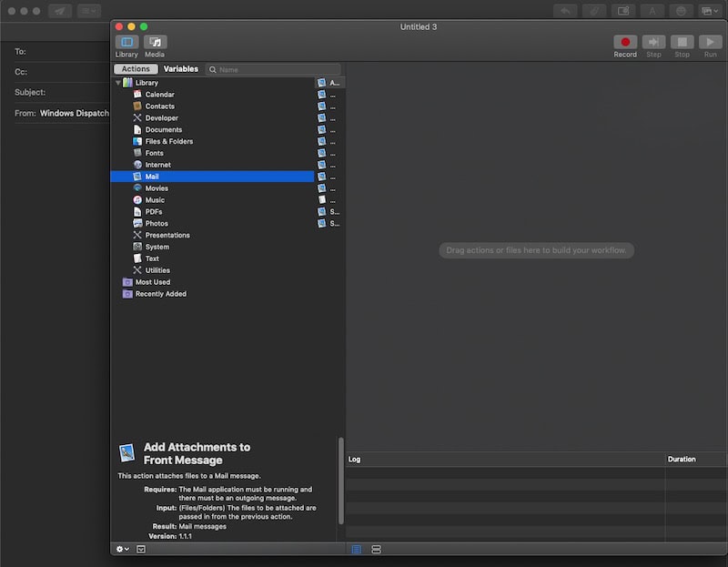Select the Documents category

click(x=212, y=129)
